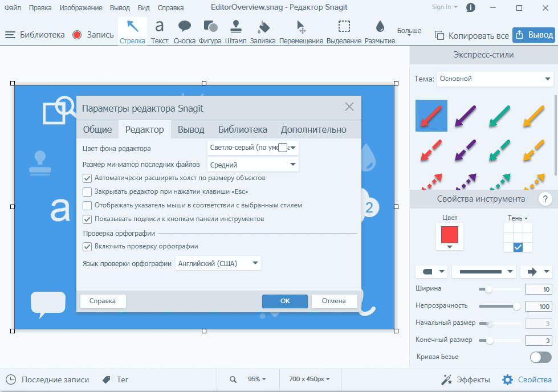This screenshot has width=558, height=392.
Task: Apply the solid red arrow quick style
Action: click(x=431, y=116)
